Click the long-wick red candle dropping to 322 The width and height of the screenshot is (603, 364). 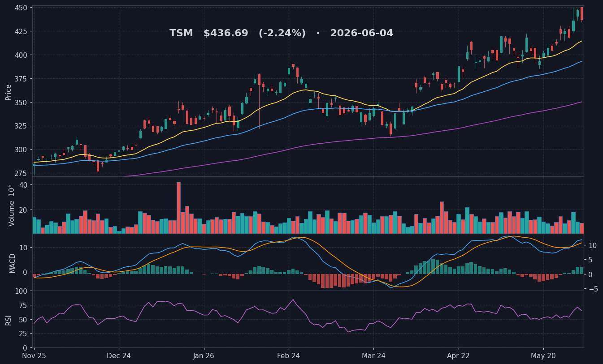coord(259,102)
